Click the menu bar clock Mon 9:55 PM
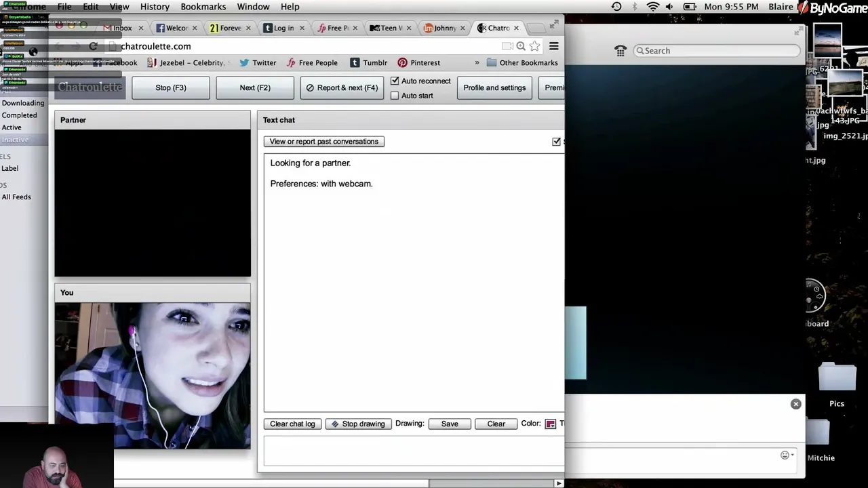This screenshot has height=488, width=868. click(x=731, y=7)
